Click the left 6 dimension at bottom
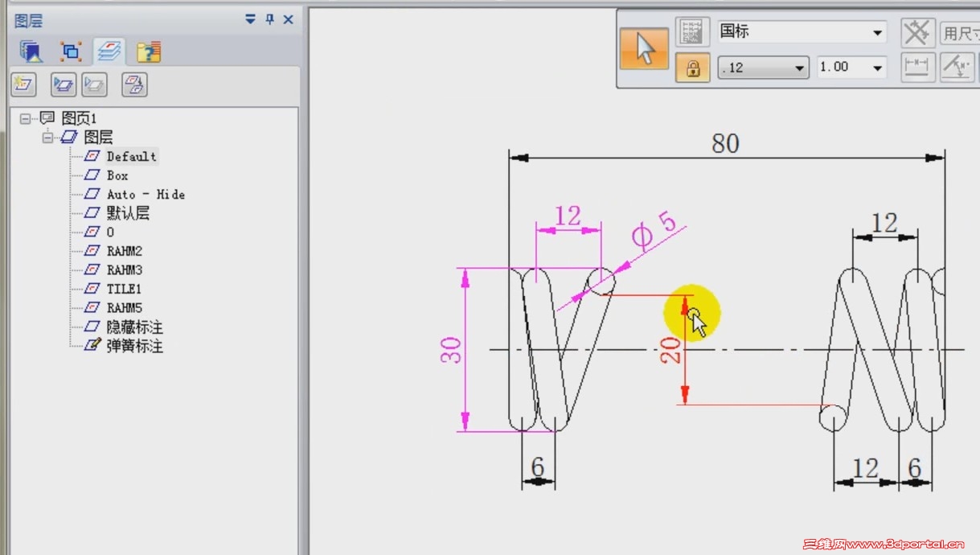This screenshot has height=555, width=980. 538,467
